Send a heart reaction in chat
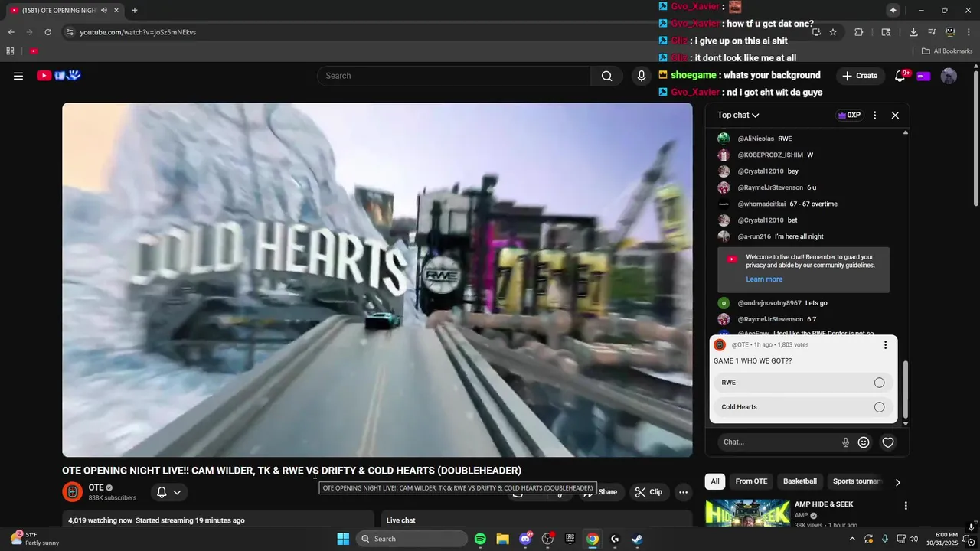The width and height of the screenshot is (980, 551). [888, 442]
